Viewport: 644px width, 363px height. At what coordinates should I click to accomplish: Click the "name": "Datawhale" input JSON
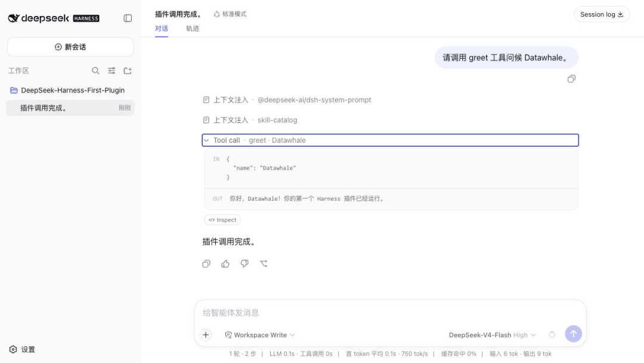[265, 168]
